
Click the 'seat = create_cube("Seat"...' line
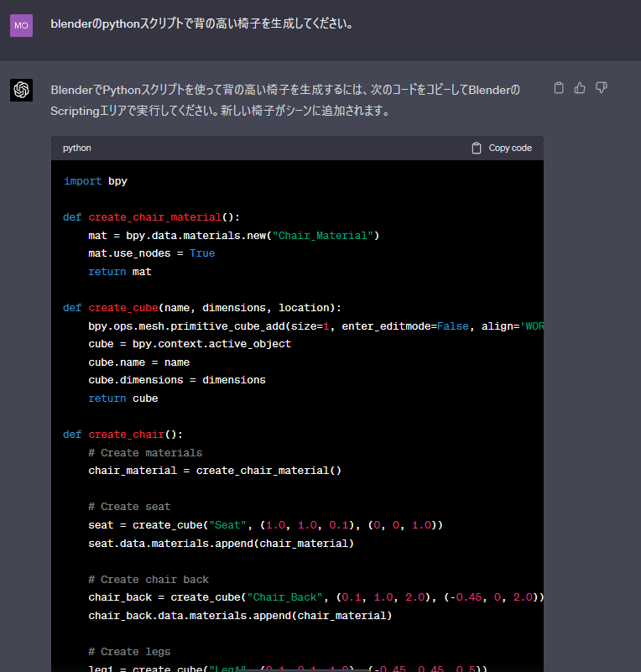265,524
